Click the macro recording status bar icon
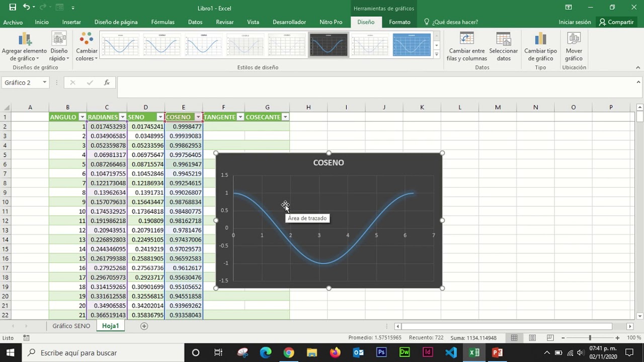The width and height of the screenshot is (644, 362). point(26,338)
